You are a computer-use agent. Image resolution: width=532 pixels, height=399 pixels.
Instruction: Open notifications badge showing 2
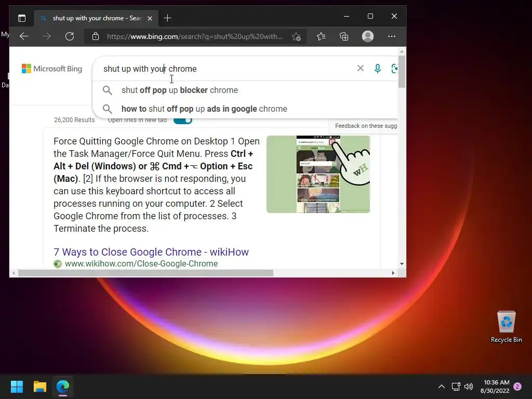pyautogui.click(x=517, y=387)
